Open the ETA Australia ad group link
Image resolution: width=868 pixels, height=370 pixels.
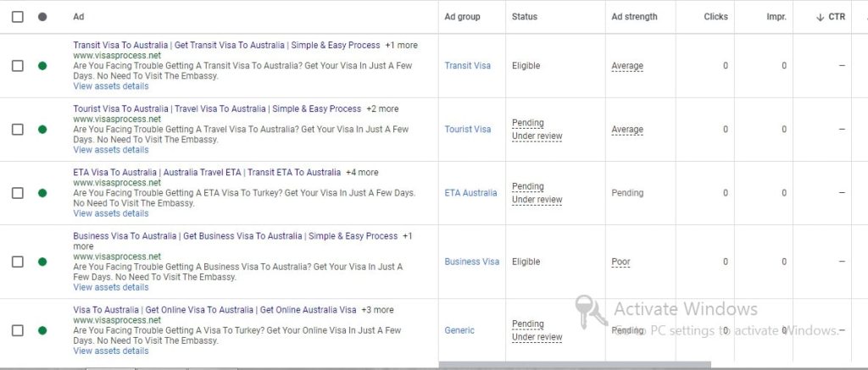tap(470, 193)
